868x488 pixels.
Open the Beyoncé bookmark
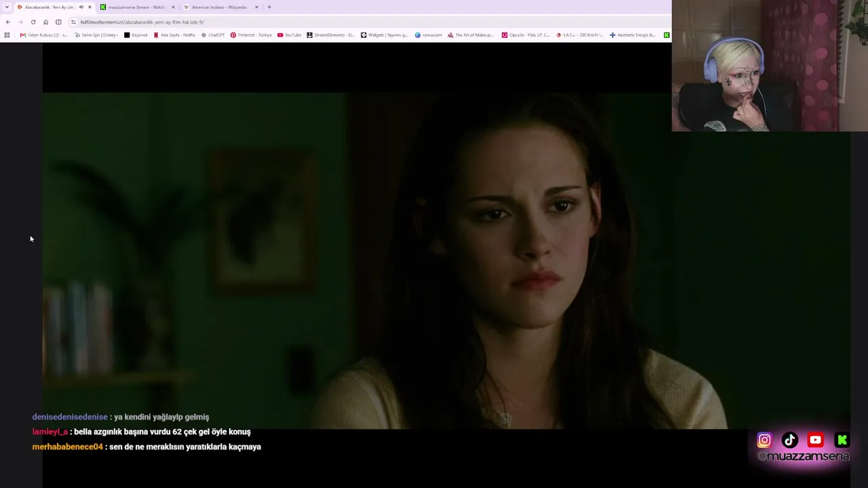[136, 35]
